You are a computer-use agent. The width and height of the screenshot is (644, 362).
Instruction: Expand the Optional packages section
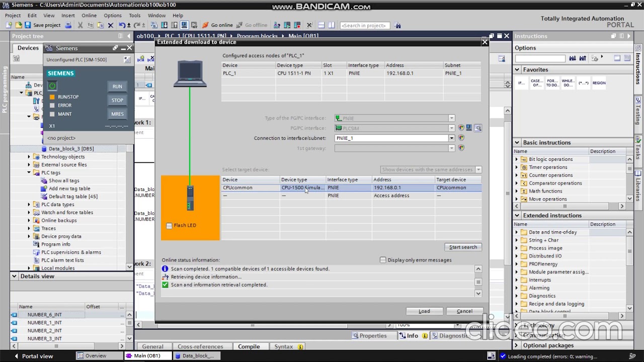tap(517, 345)
